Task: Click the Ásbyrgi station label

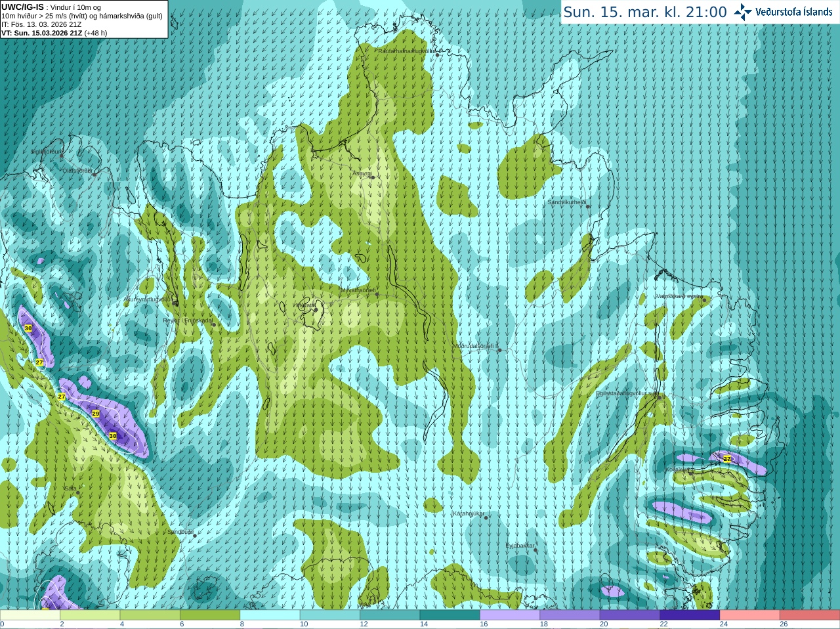Action: pyautogui.click(x=362, y=173)
